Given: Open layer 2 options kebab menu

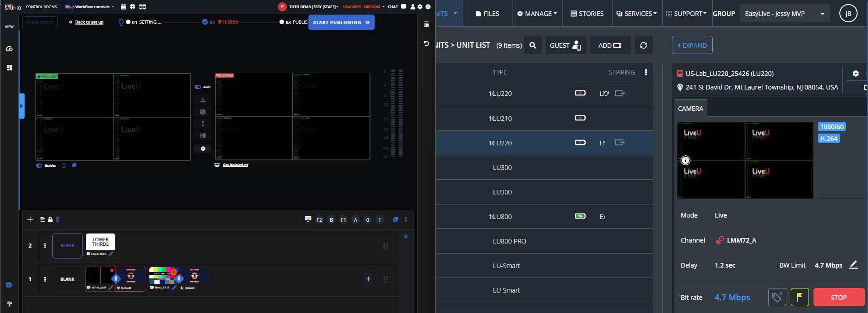Looking at the screenshot, I should click(45, 246).
